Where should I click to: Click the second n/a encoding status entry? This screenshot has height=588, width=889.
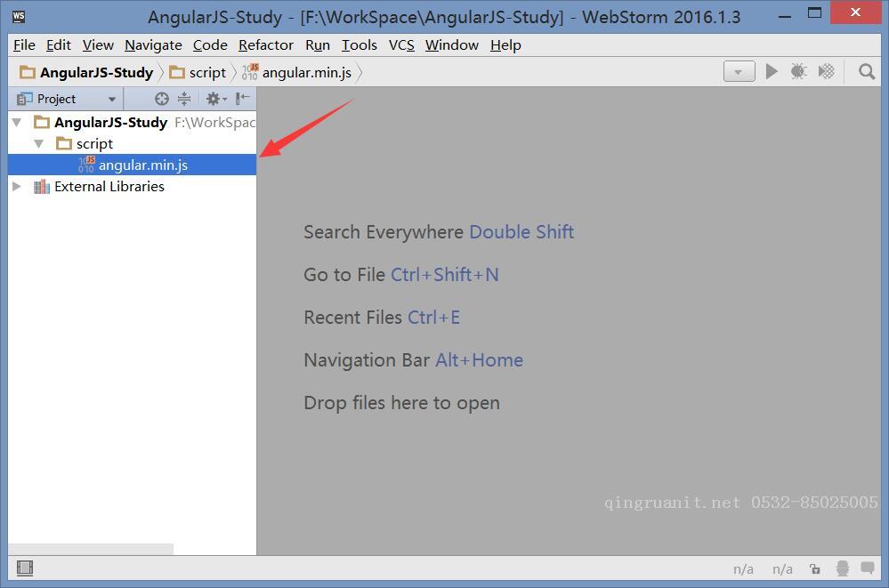pos(782,568)
